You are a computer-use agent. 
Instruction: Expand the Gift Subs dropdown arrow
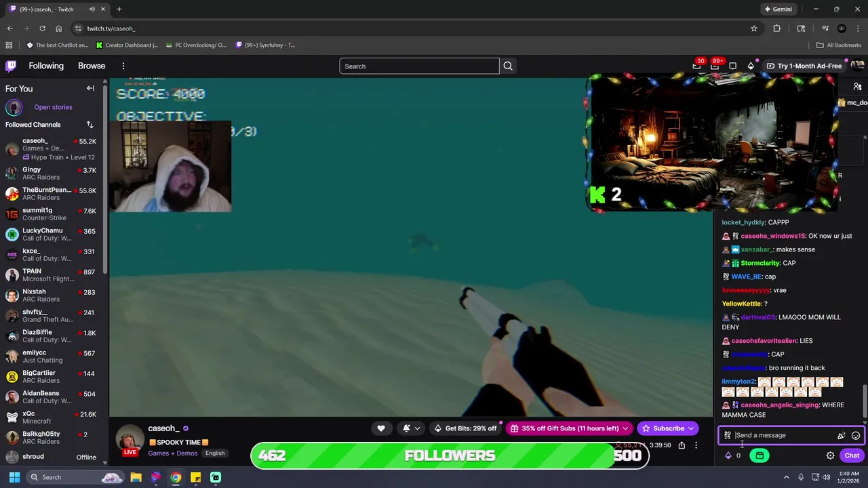pos(625,428)
